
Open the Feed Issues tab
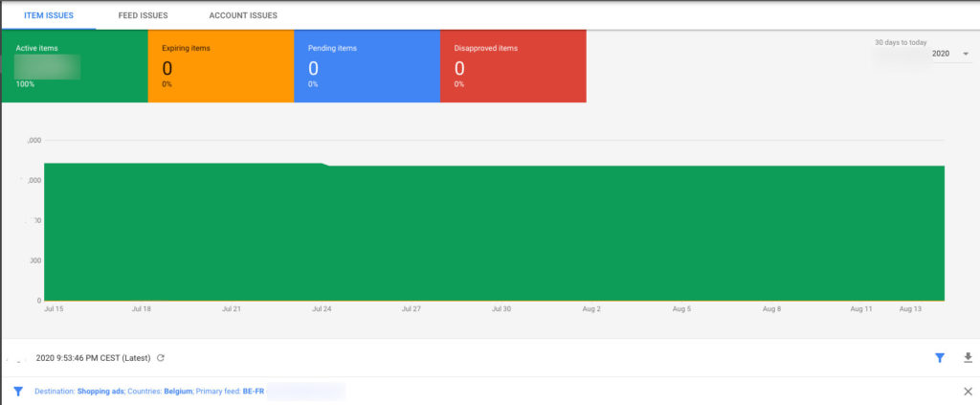(x=143, y=15)
